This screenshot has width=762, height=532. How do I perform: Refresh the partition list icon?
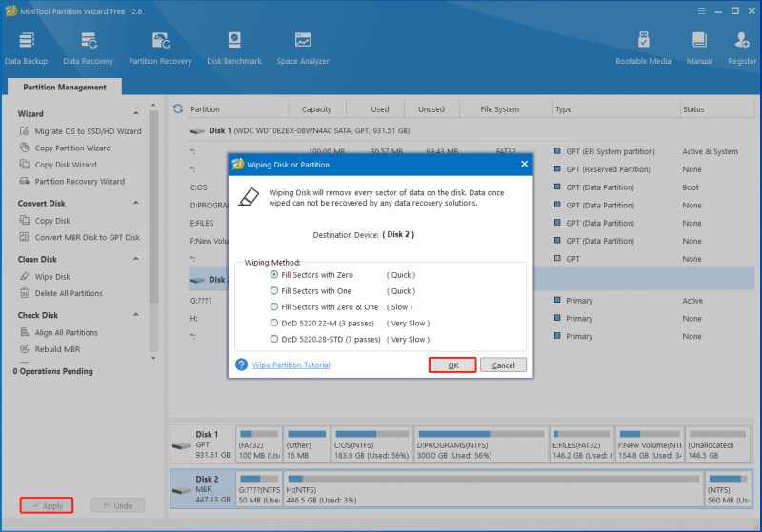pyautogui.click(x=178, y=109)
